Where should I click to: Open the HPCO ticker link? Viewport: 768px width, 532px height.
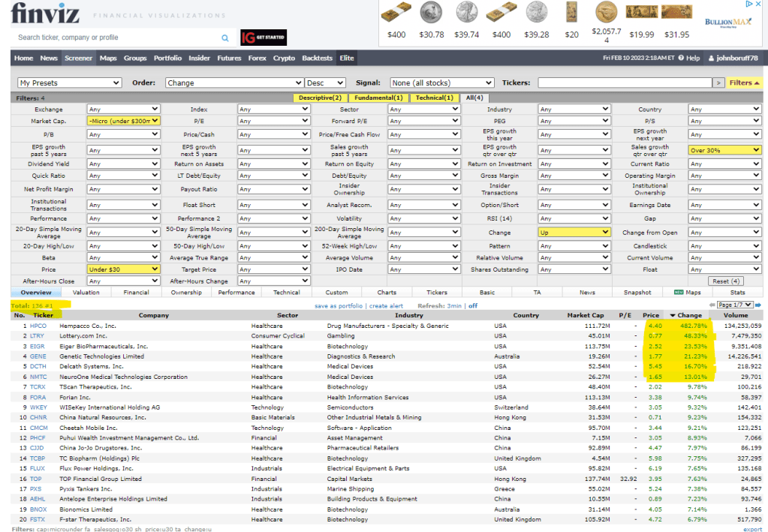pyautogui.click(x=38, y=326)
